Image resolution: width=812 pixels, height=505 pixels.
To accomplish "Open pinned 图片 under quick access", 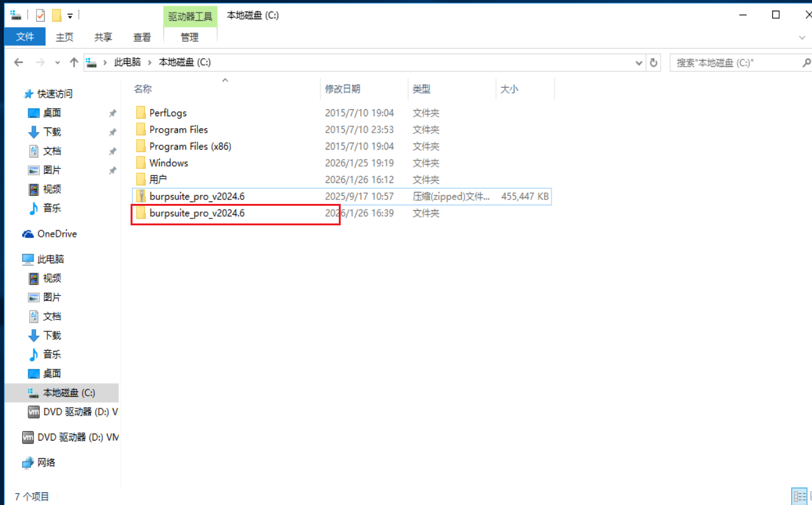I will pyautogui.click(x=52, y=170).
